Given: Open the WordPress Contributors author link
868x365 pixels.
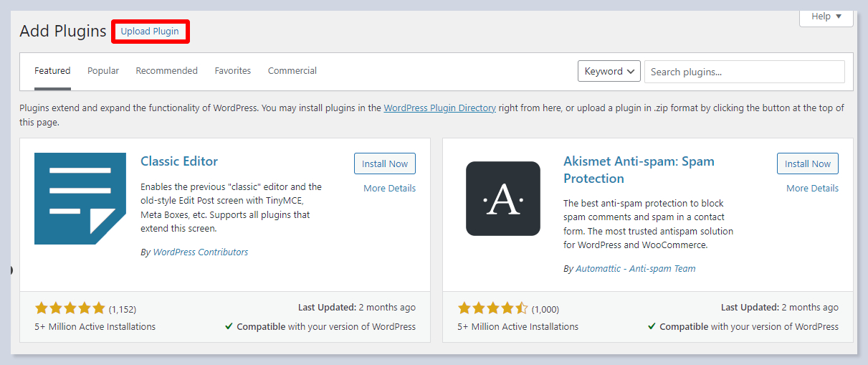Looking at the screenshot, I should pos(200,252).
